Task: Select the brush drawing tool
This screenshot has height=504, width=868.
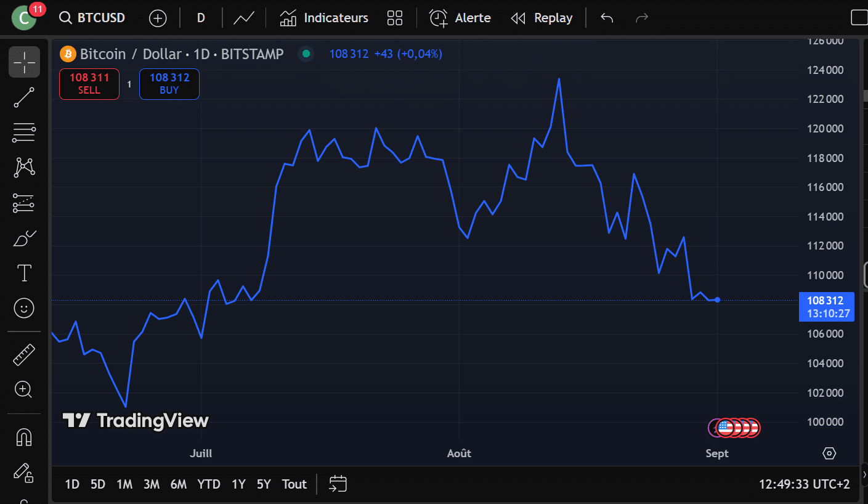Action: (24, 238)
